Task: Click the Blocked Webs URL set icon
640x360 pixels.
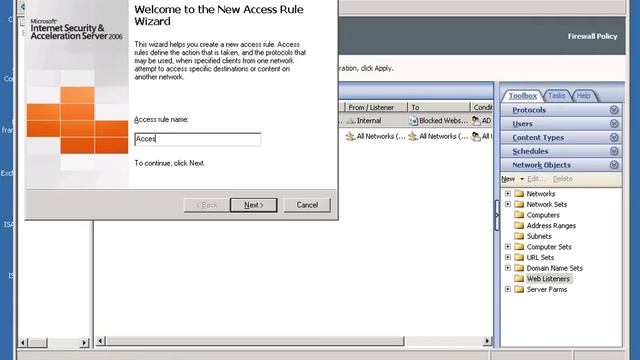Action: pyautogui.click(x=413, y=121)
